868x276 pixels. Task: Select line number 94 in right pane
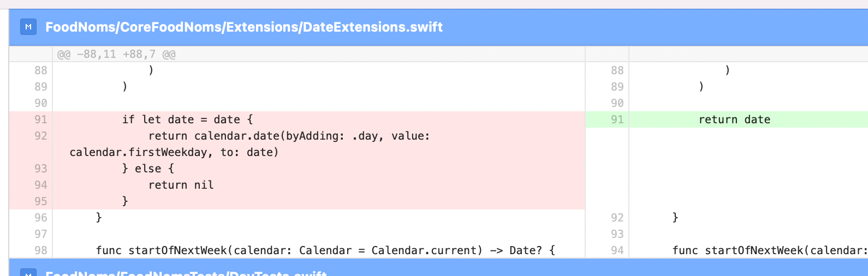tap(617, 250)
